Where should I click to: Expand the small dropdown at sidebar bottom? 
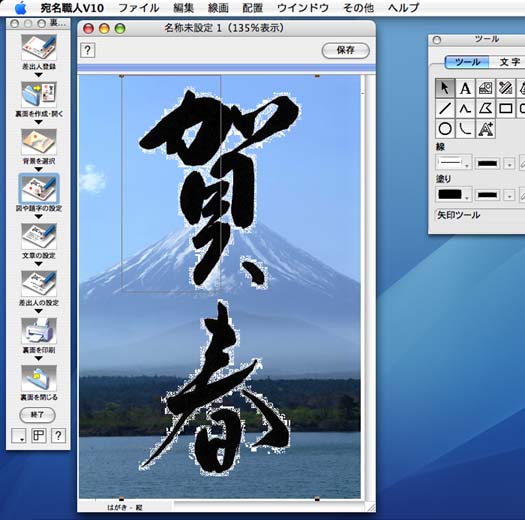coord(19,436)
